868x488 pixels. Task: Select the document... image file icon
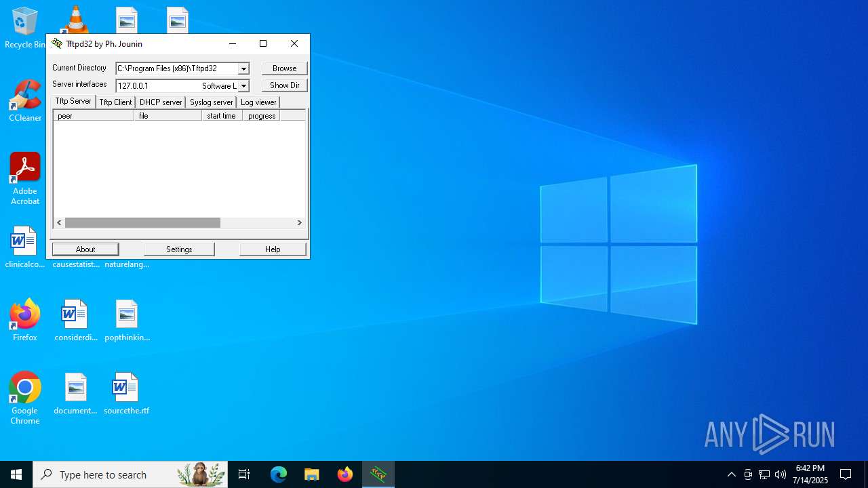(76, 393)
